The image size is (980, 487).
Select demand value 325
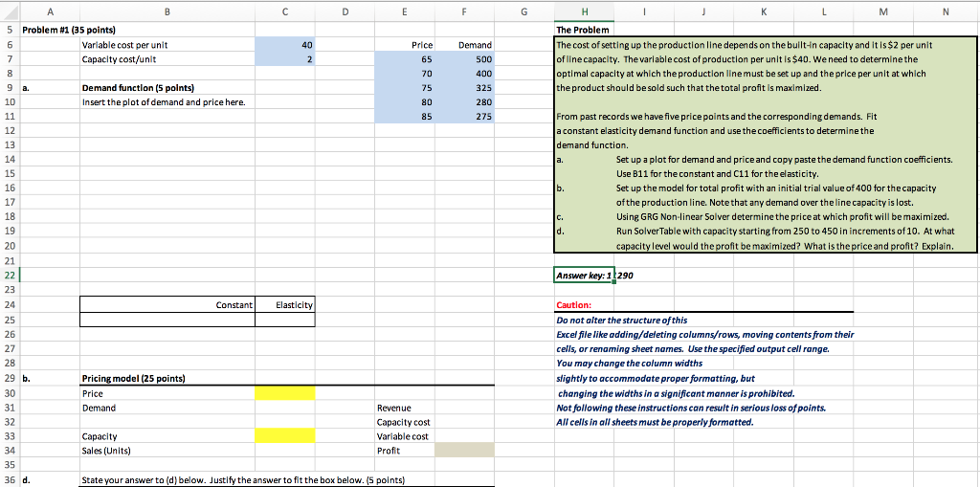(464, 87)
